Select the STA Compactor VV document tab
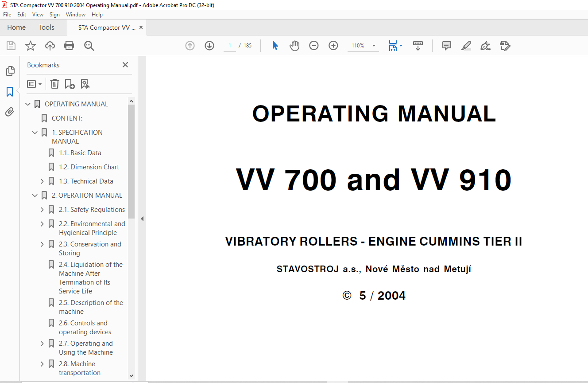The width and height of the screenshot is (588, 383). click(x=107, y=27)
